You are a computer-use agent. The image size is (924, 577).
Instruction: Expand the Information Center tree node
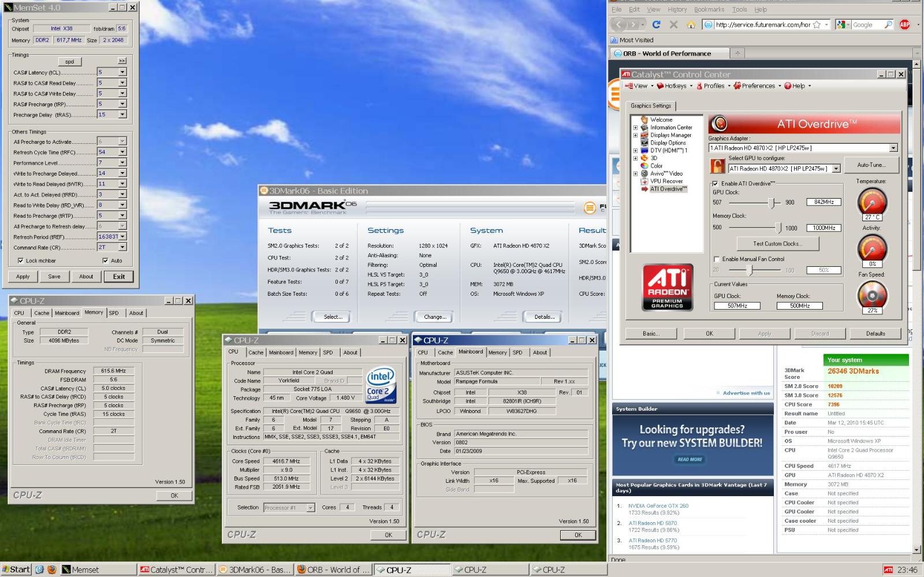(635, 128)
